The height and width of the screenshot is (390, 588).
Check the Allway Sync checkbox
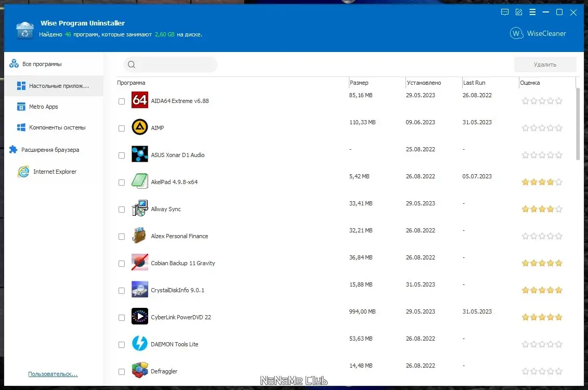click(x=122, y=209)
